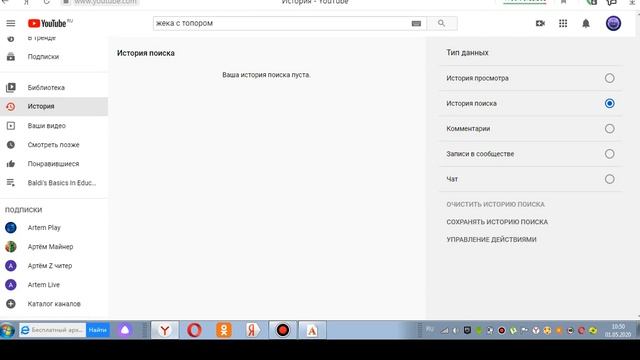Open Смотреть позже in the sidebar
The width and height of the screenshot is (640, 360).
click(53, 144)
